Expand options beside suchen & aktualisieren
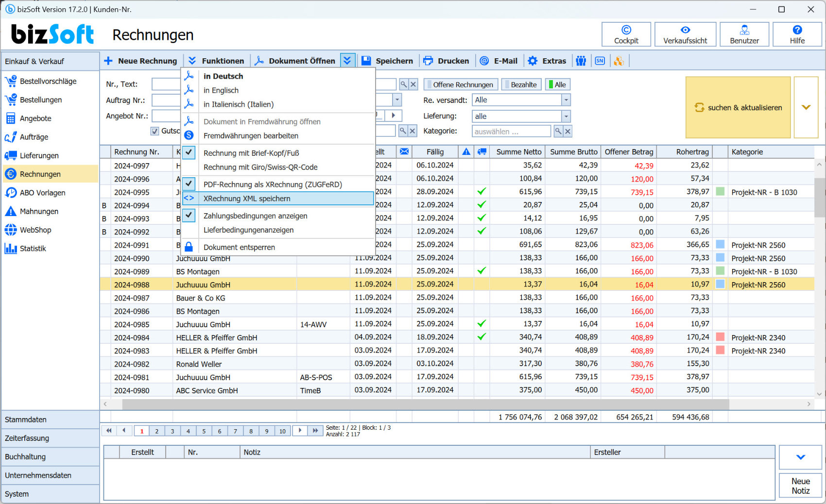This screenshot has height=504, width=826. [806, 107]
